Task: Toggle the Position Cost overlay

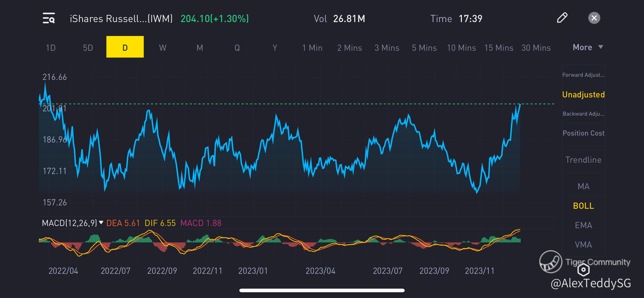Action: (583, 133)
